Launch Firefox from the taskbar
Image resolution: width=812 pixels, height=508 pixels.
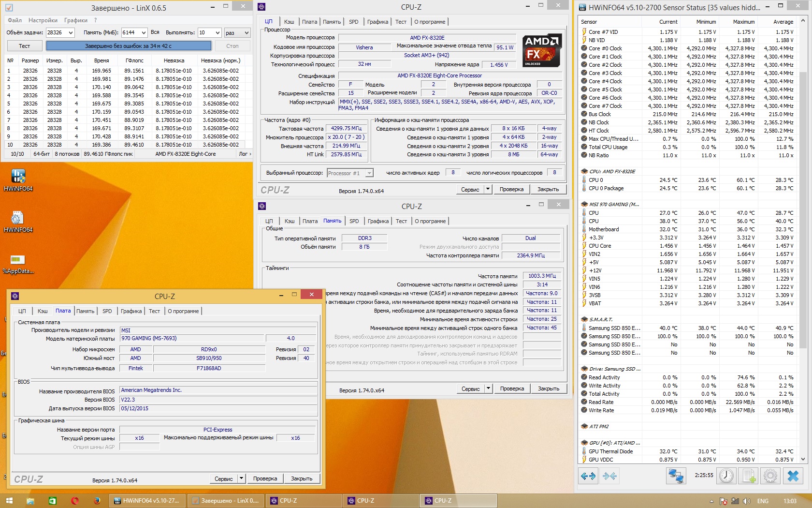tap(97, 501)
